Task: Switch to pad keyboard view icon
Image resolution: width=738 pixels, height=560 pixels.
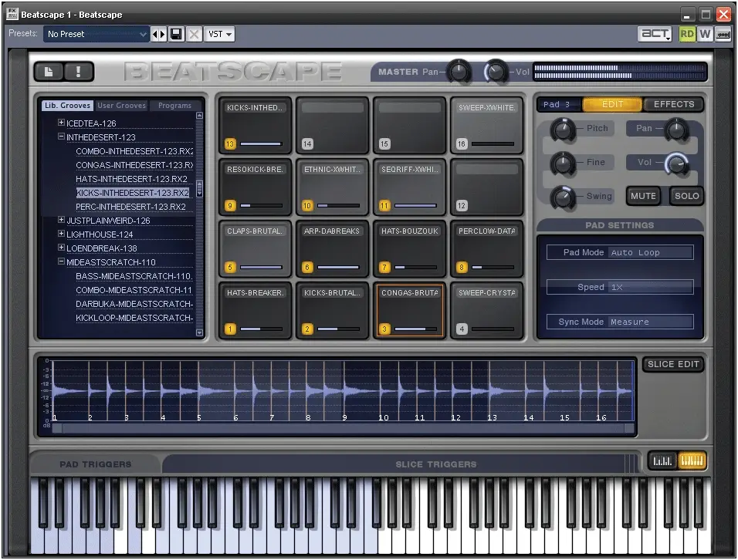Action: pos(662,461)
